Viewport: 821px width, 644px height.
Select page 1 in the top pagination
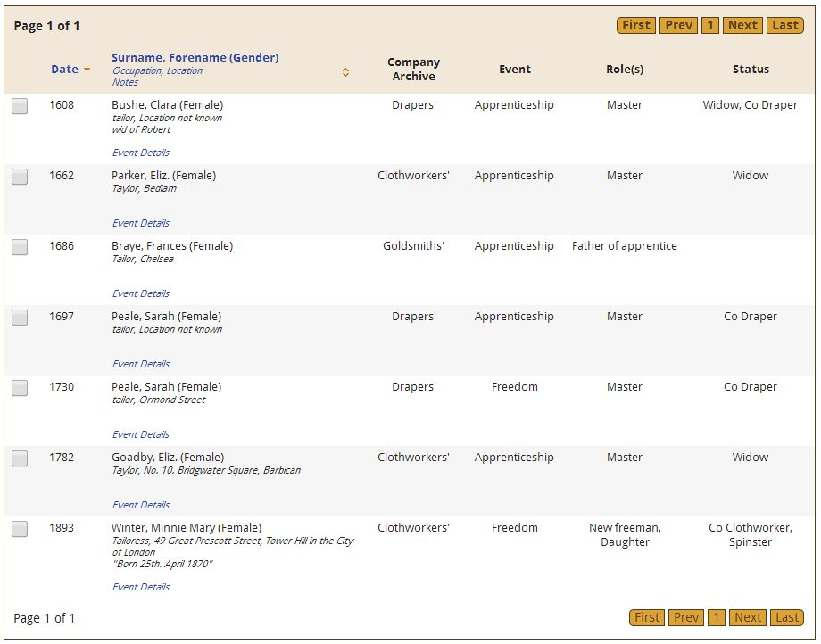pos(709,25)
